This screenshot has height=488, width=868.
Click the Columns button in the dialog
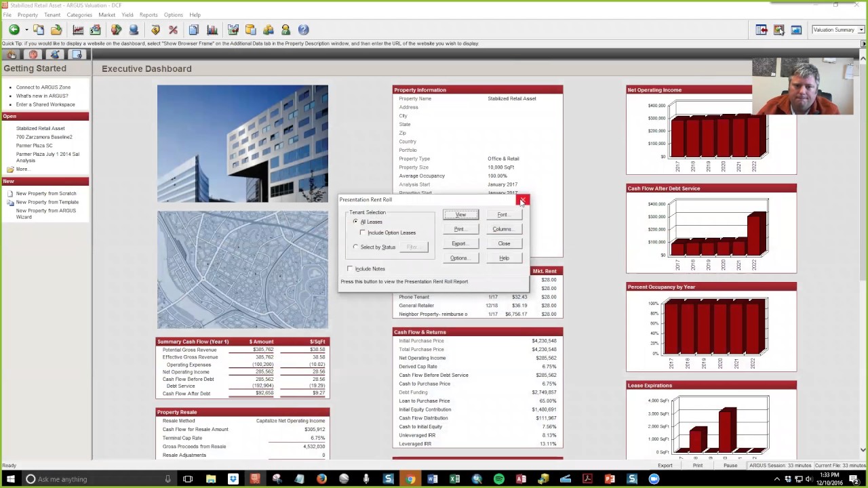click(504, 229)
